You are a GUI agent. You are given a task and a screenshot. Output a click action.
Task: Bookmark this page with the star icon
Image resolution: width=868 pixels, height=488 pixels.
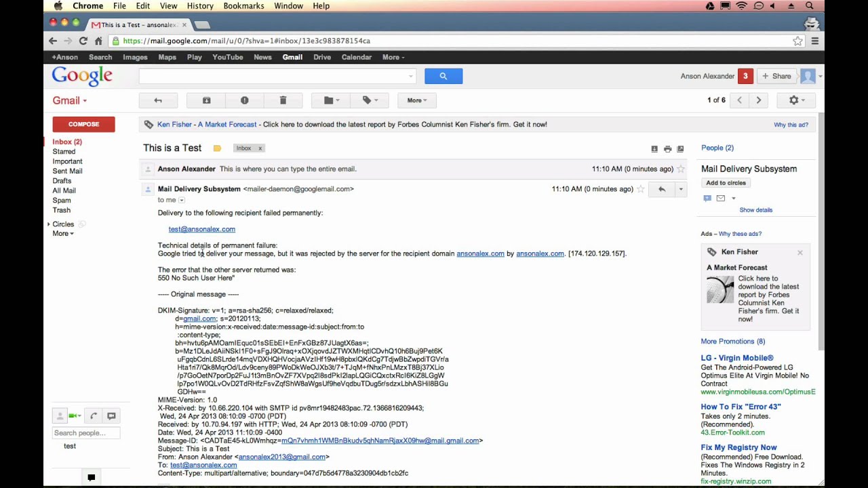pyautogui.click(x=797, y=41)
